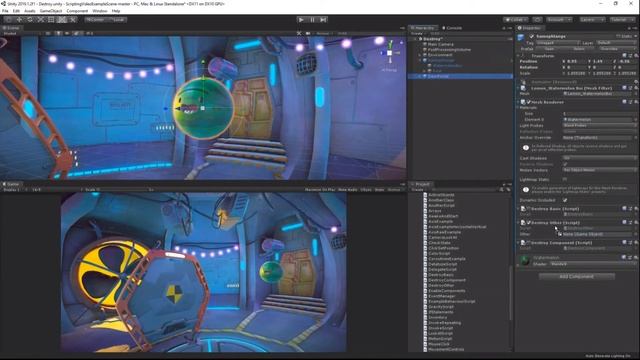Switch to the Hierarchy tab

click(x=423, y=28)
